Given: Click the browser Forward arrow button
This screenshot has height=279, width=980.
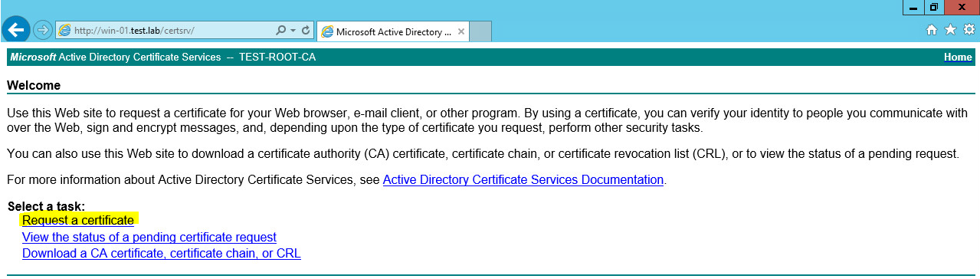Looking at the screenshot, I should (43, 30).
